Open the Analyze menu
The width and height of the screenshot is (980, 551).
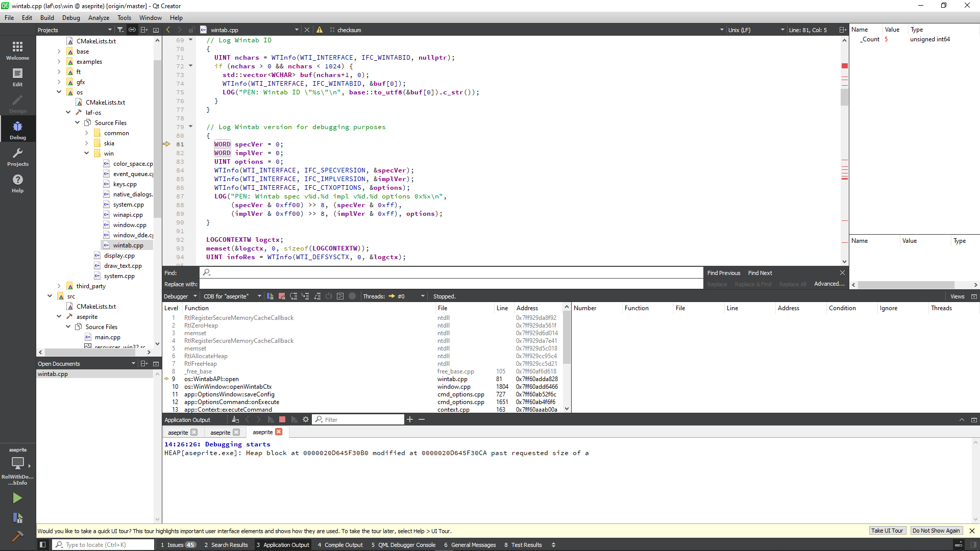coord(99,17)
